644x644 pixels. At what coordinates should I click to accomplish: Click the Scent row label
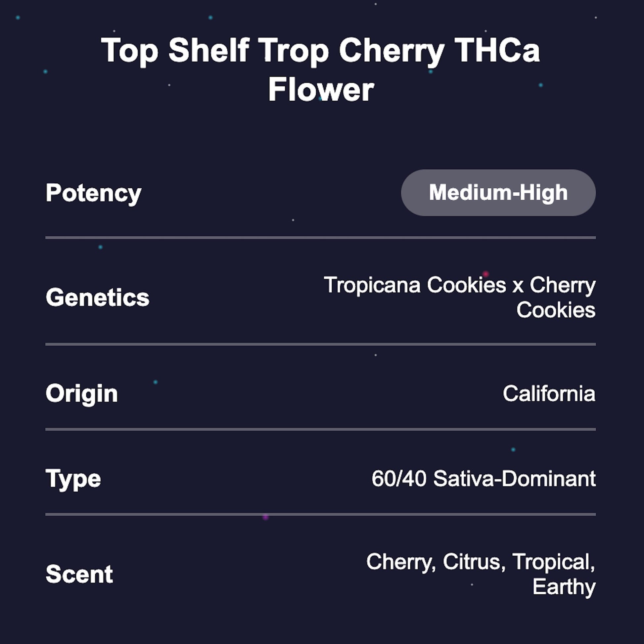[x=79, y=574]
